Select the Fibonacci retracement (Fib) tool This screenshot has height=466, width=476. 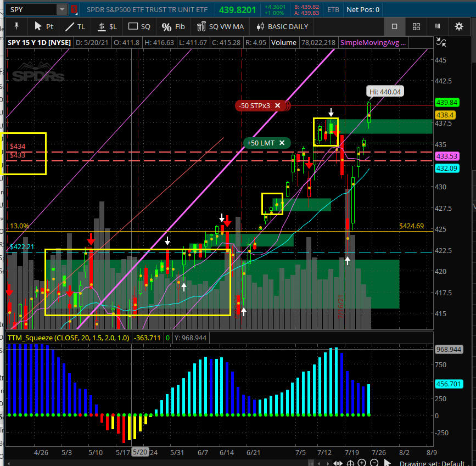coord(173,26)
